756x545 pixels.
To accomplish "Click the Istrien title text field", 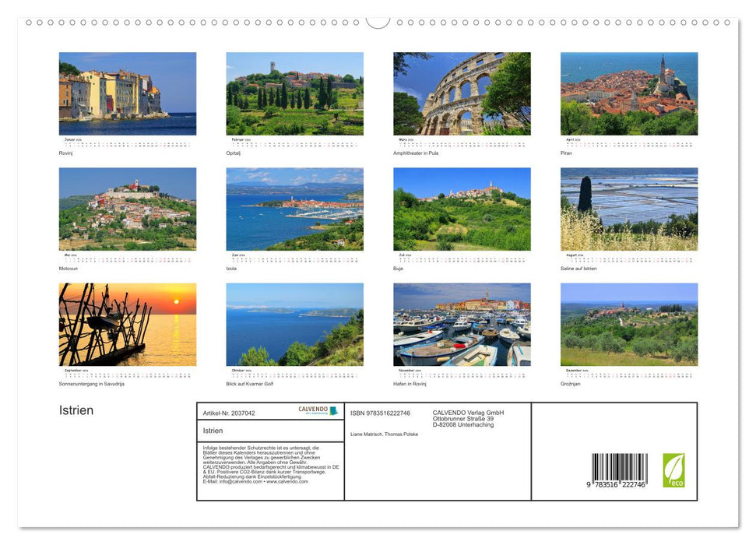I will click(x=269, y=430).
